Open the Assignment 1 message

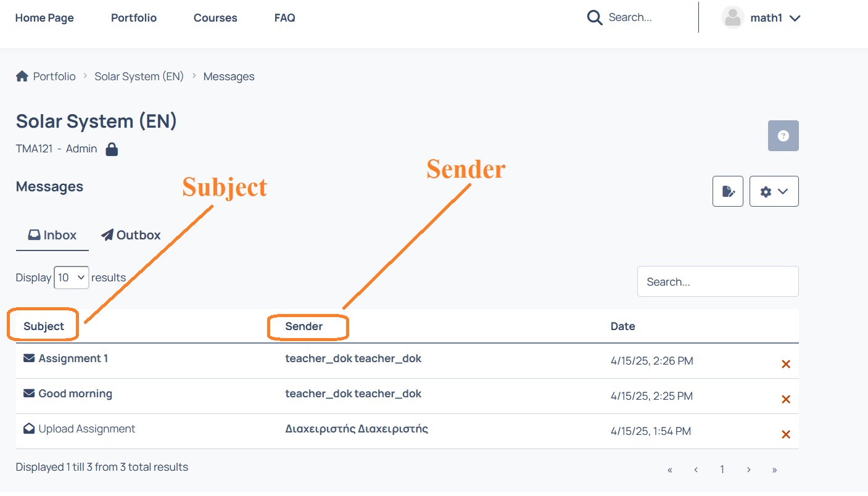coord(73,358)
